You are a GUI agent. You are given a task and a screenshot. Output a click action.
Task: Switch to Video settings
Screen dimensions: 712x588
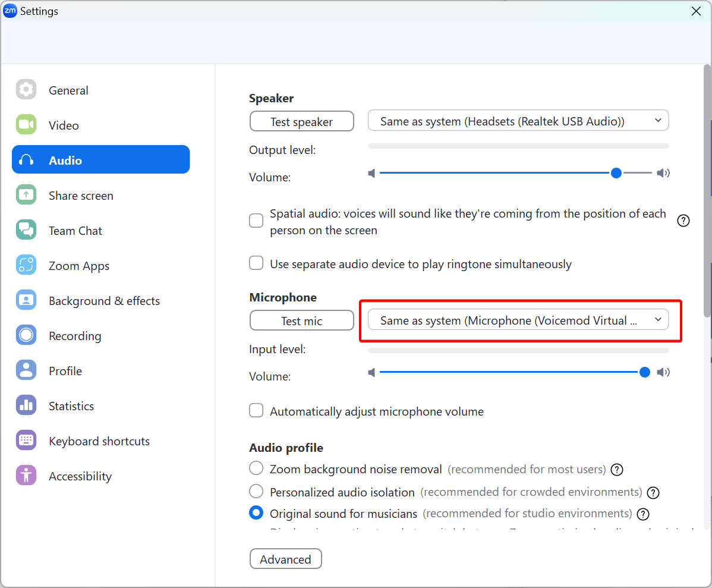(101, 125)
